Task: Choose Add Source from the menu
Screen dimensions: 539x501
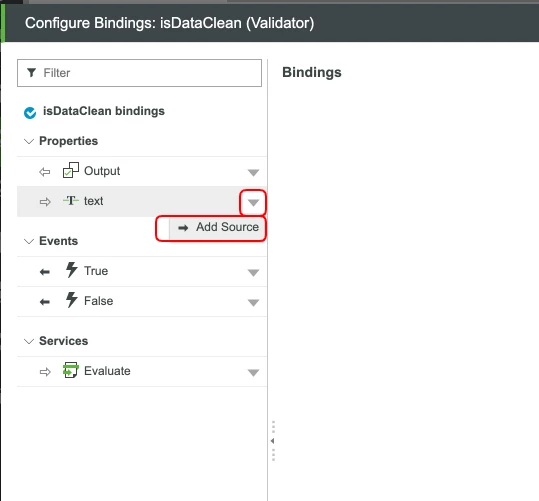Action: click(217, 227)
